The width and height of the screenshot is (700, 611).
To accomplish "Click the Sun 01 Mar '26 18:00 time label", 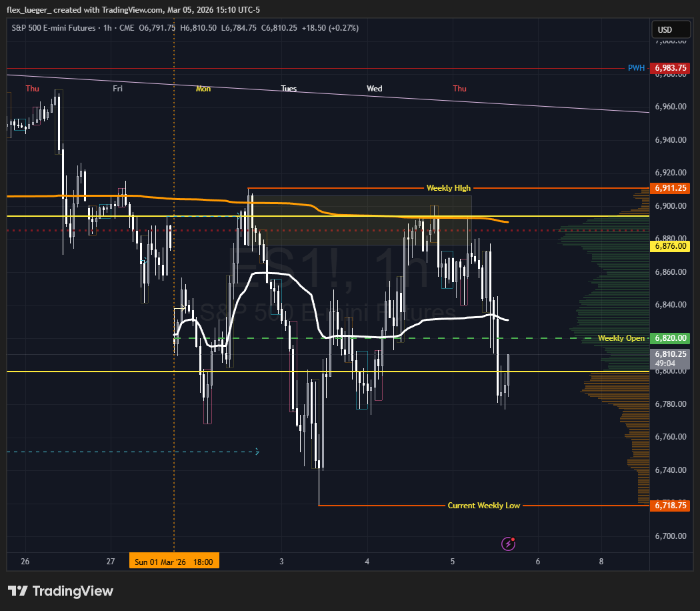I will (x=174, y=562).
